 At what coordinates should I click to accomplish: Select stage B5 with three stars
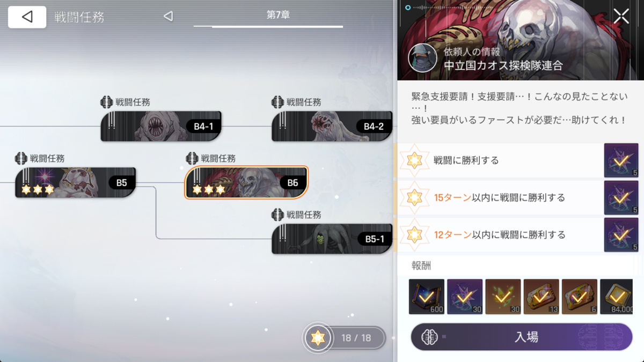pyautogui.click(x=75, y=182)
